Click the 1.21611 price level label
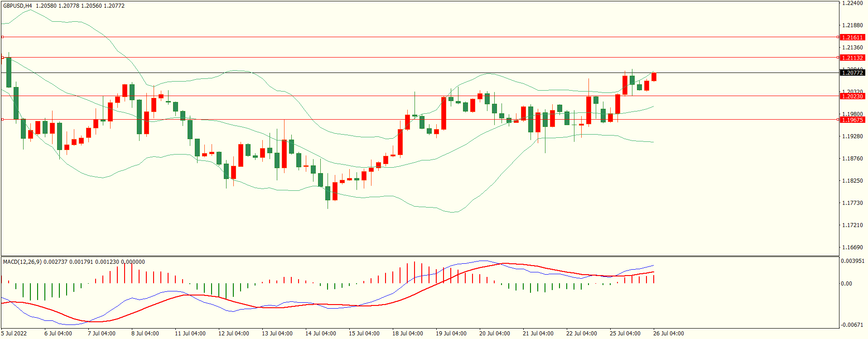868x339 pixels. tap(852, 37)
